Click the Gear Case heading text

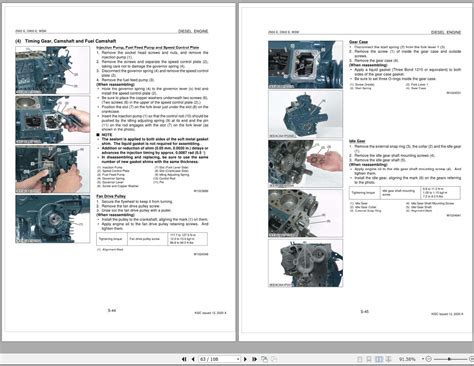358,42
